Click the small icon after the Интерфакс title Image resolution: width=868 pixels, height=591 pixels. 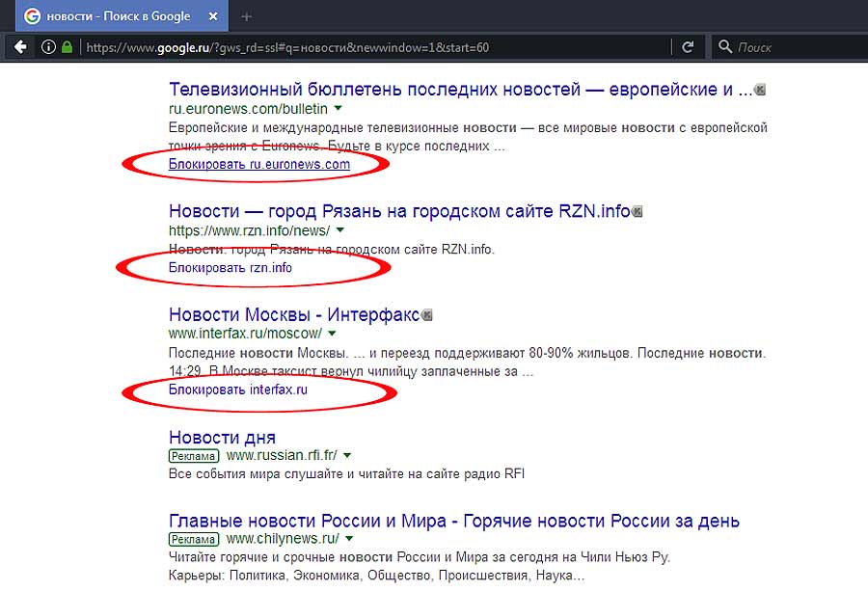pos(427,315)
